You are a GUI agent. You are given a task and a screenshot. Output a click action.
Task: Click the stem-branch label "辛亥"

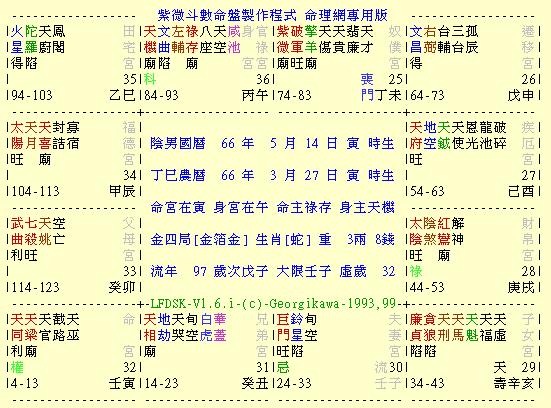[x=521, y=383]
